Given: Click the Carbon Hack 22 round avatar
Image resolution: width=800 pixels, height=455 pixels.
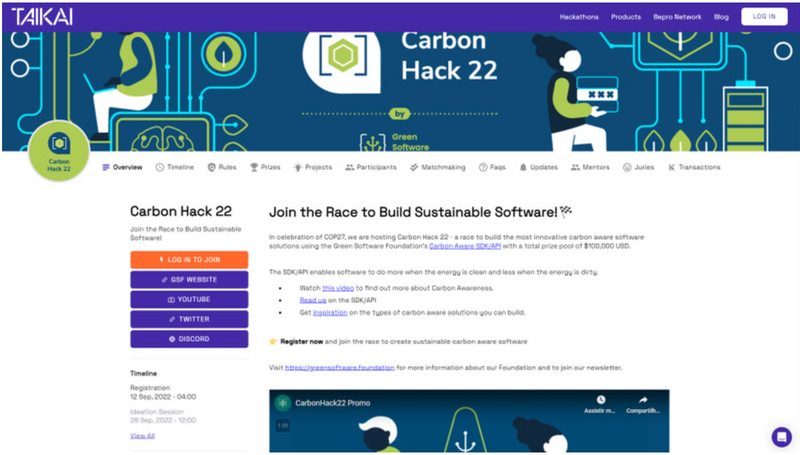Looking at the screenshot, I should 59,160.
